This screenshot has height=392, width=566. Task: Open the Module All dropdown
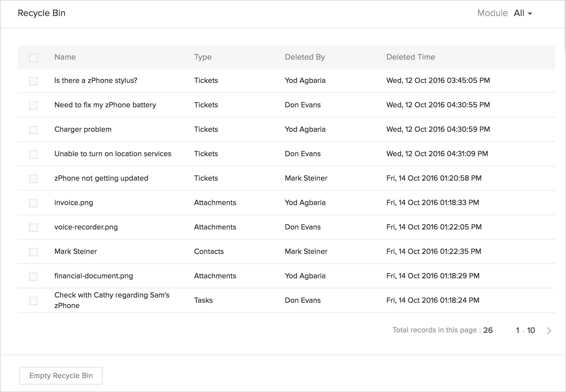pyautogui.click(x=523, y=13)
